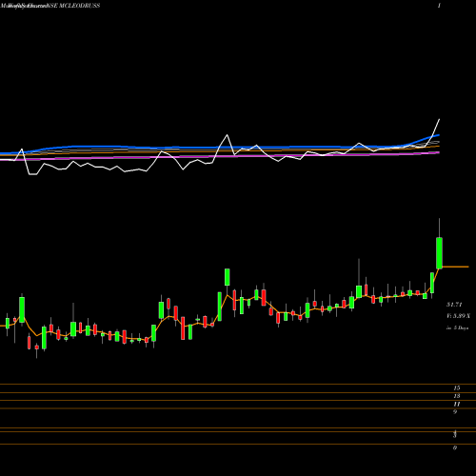Select the 51.71 price value label
Viewport: 476px width, 476px height.
tap(454, 305)
